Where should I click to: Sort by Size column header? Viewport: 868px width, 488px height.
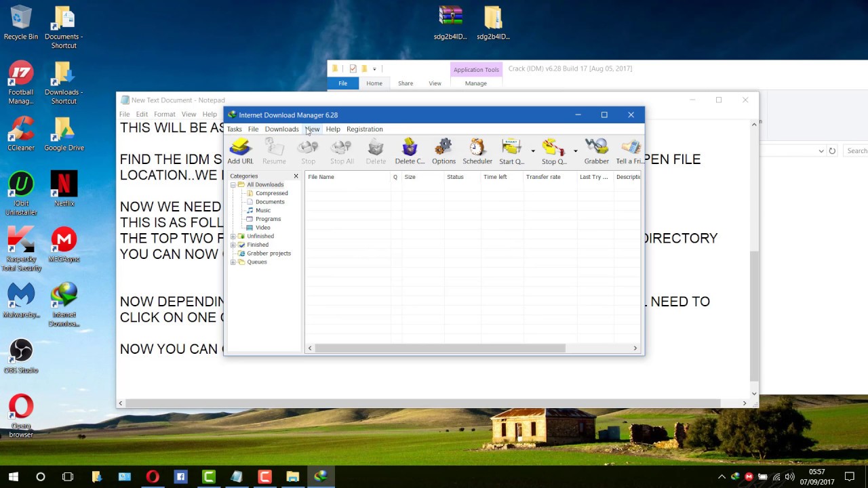(422, 177)
